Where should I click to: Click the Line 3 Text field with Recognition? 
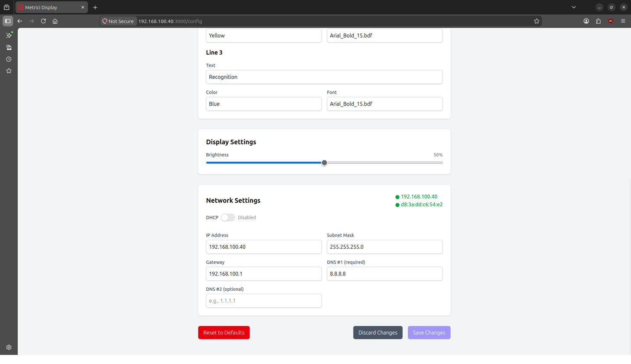(324, 77)
